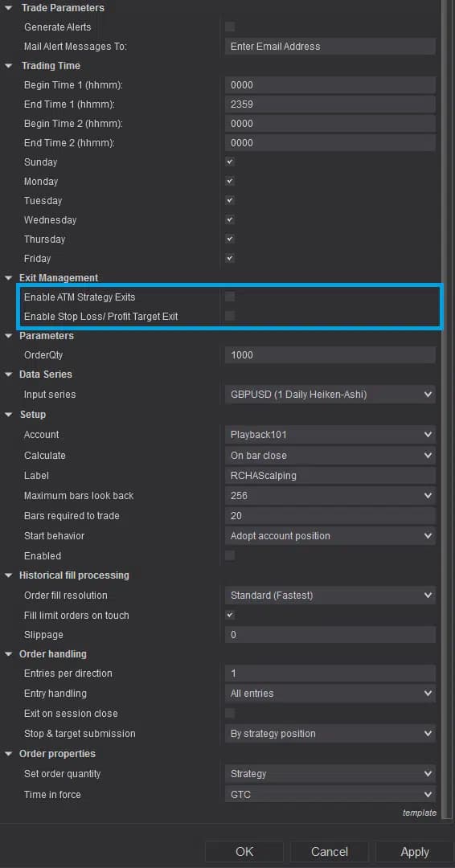Open the Start behavior dropdown
Screen dimensions: 455x868
point(330,536)
